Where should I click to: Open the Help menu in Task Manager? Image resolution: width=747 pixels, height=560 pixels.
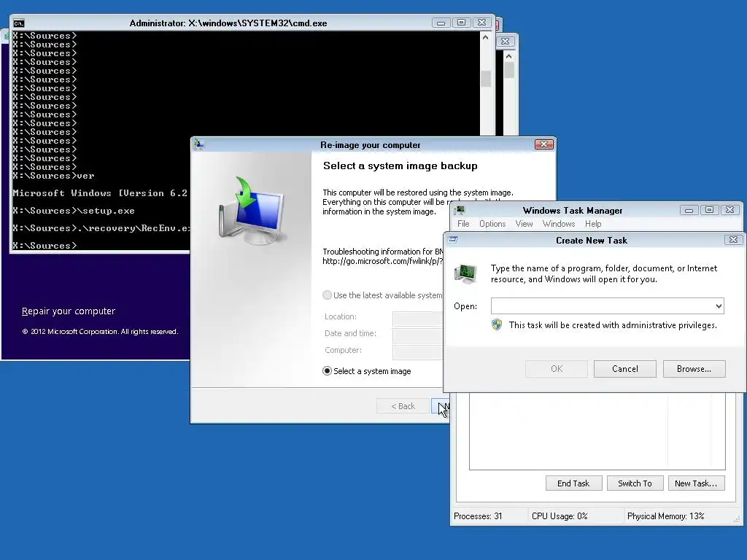tap(592, 224)
